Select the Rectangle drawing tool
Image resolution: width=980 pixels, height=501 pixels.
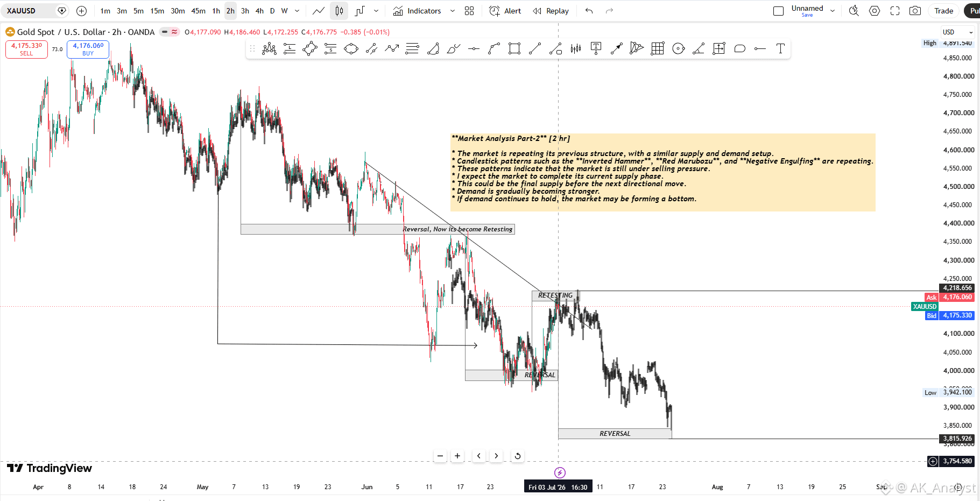coord(514,49)
